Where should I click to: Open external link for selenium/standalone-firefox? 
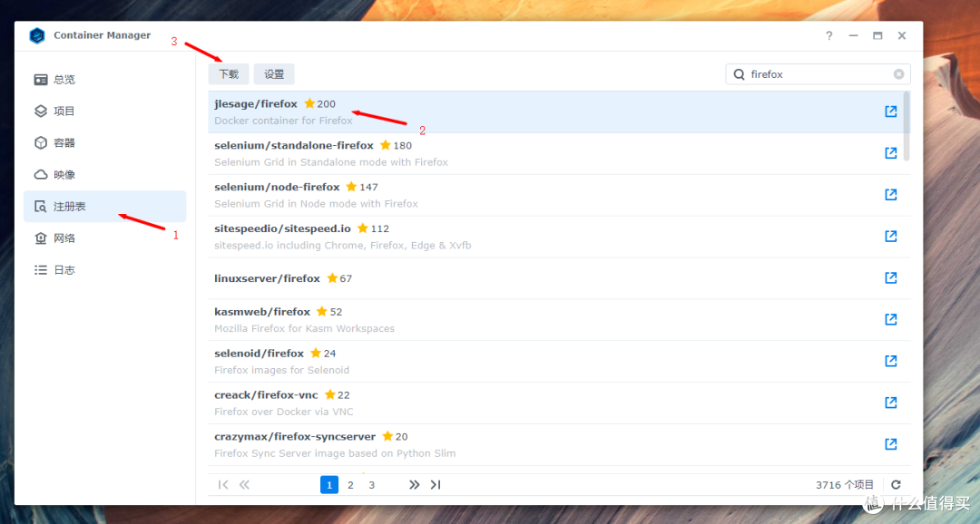pyautogui.click(x=890, y=152)
